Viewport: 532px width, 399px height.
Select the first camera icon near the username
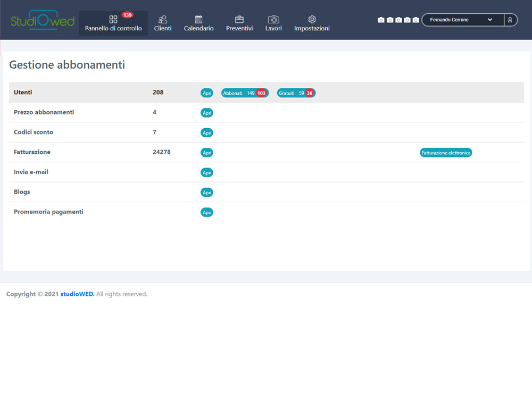(x=381, y=20)
